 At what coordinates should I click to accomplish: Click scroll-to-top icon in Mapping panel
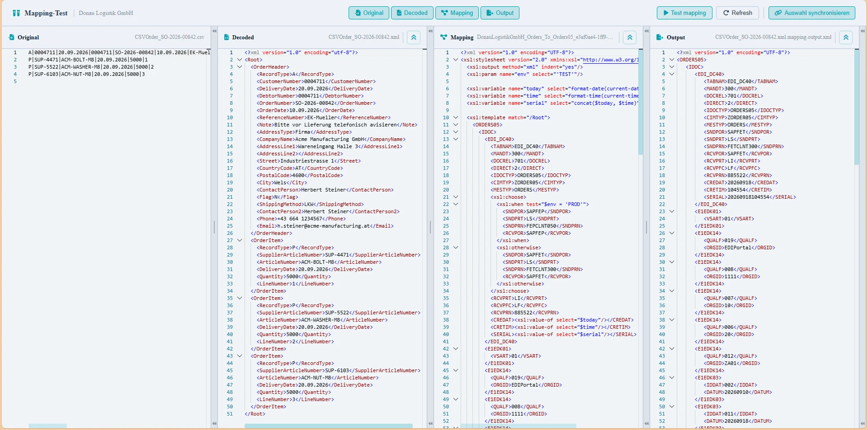[x=630, y=37]
